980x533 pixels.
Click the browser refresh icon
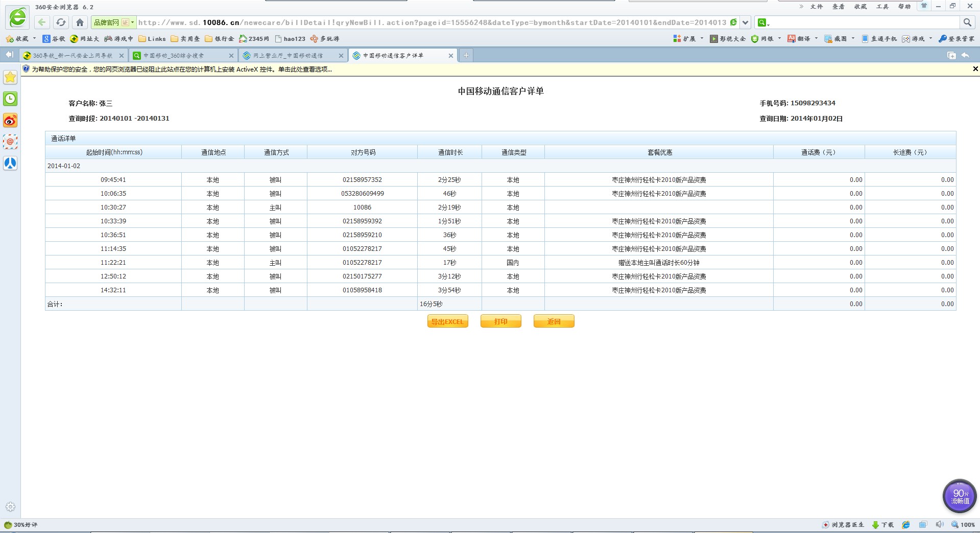(61, 22)
